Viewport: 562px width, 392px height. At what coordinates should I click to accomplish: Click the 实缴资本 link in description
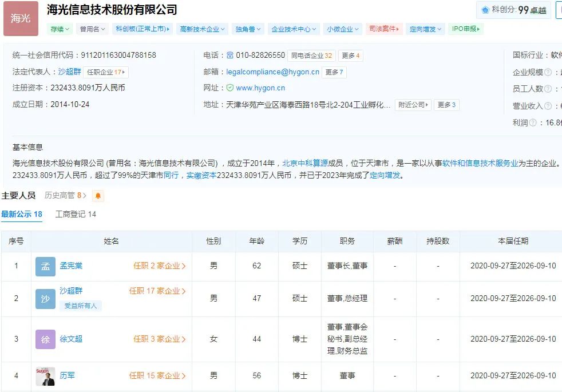[x=201, y=176]
